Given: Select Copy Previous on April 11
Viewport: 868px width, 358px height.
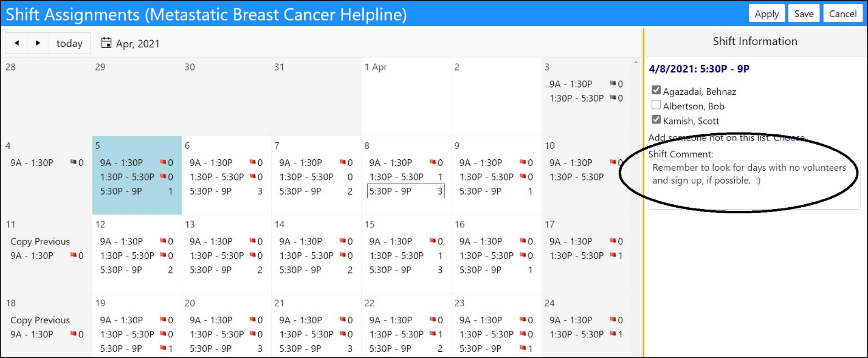Looking at the screenshot, I should point(40,241).
